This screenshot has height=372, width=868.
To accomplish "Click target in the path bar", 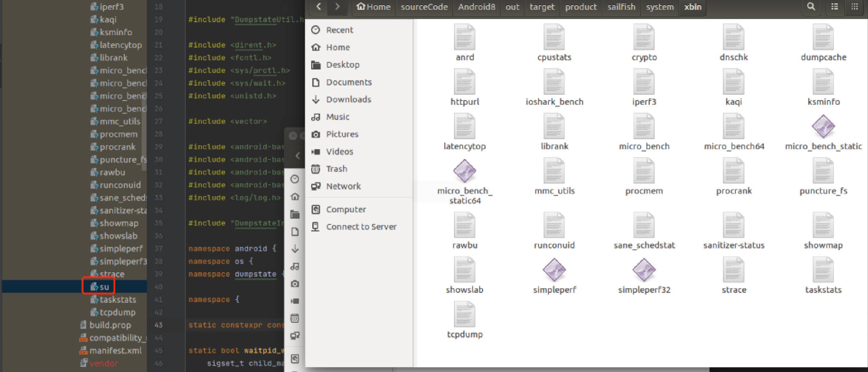I will [x=542, y=7].
